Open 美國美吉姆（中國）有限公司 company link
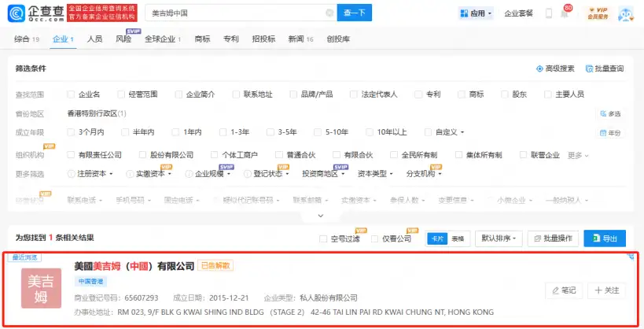The width and height of the screenshot is (644, 329). point(134,266)
